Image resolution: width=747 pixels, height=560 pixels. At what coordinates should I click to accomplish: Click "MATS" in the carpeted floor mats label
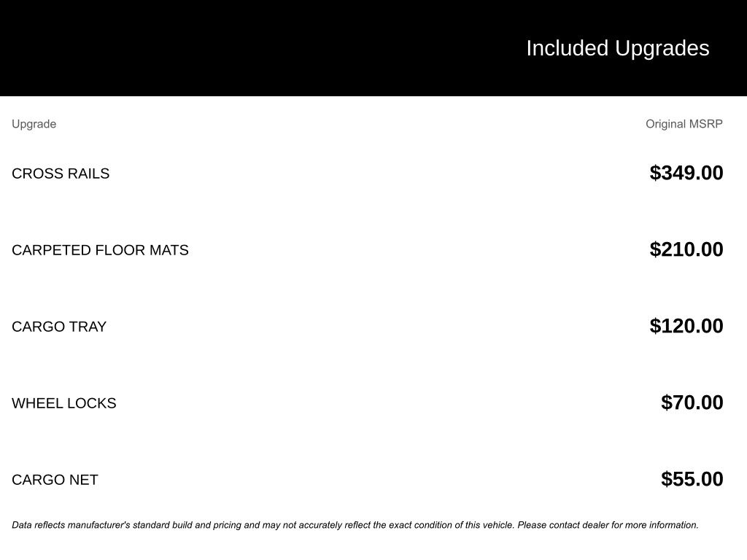tap(169, 250)
